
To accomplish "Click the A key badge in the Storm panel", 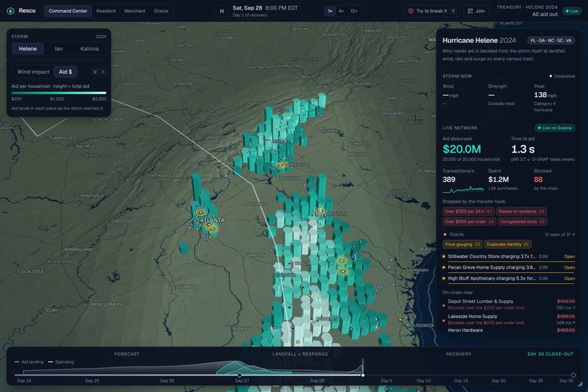I will [103, 72].
